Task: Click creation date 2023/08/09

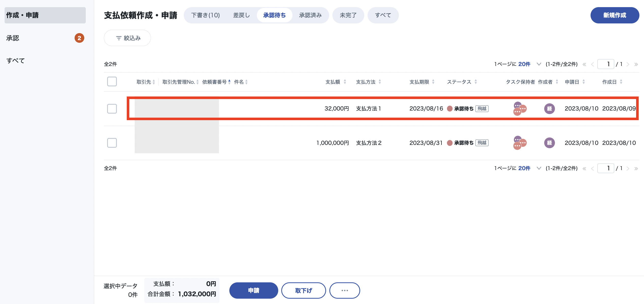Action: (x=619, y=109)
